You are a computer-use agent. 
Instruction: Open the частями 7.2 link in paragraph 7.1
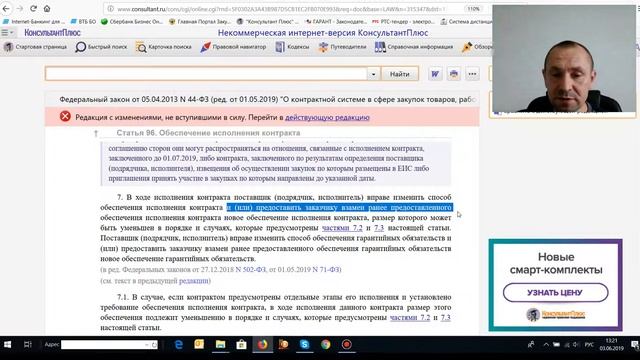[x=410, y=317]
